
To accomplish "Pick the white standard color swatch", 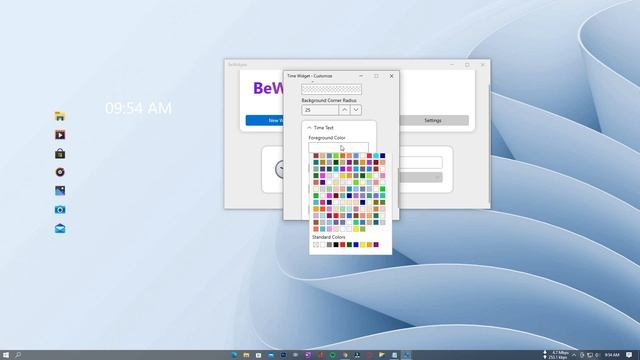I will click(322, 244).
